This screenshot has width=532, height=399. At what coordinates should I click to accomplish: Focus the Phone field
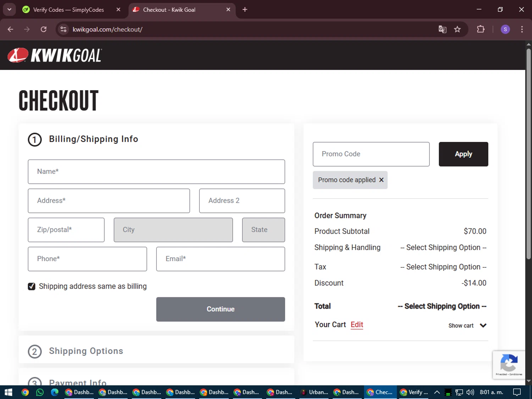click(87, 259)
